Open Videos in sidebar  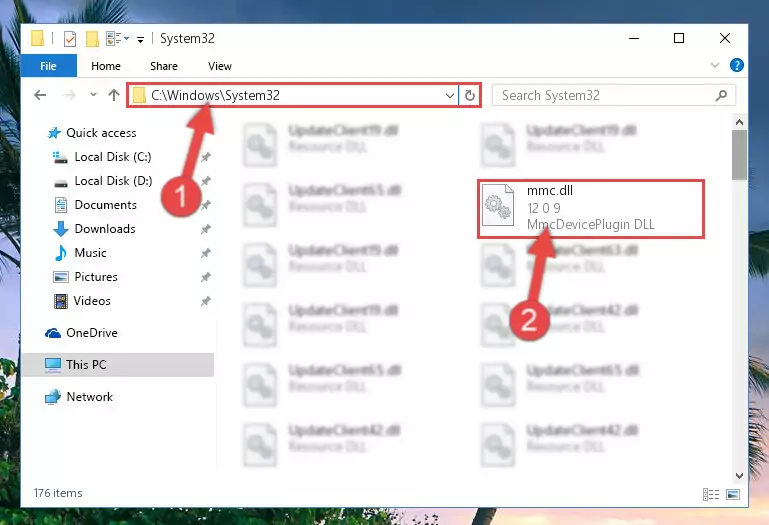click(92, 301)
